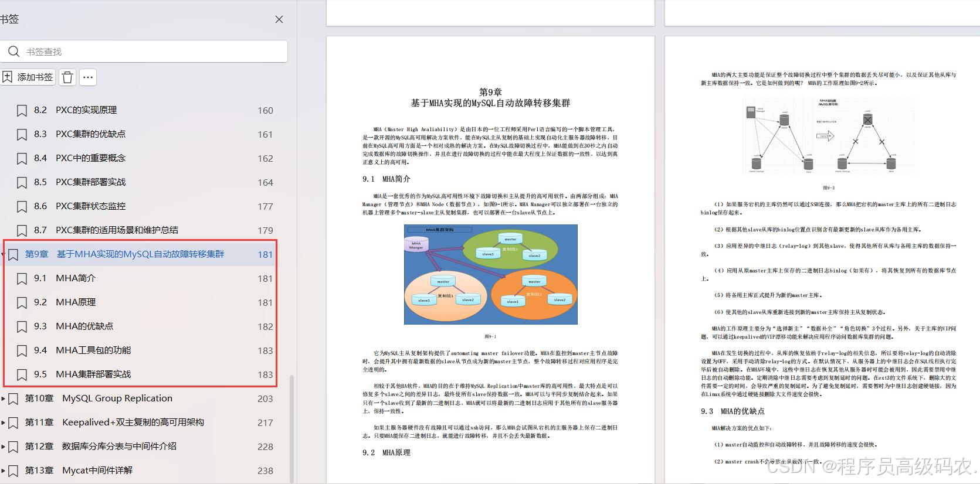Open 第11章 Keepalived+双主复制的高可用架构
Screen dimensions: 980x484
tap(114, 422)
